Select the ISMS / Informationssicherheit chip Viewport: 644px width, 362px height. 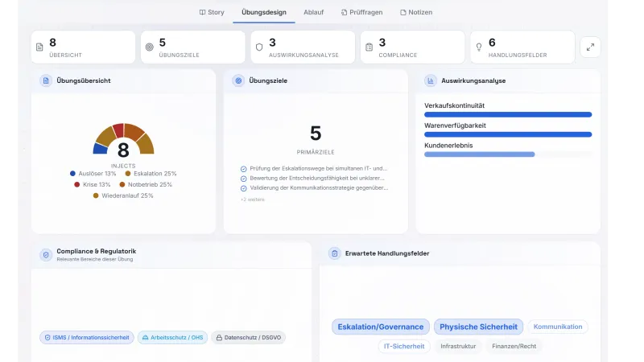(x=87, y=337)
